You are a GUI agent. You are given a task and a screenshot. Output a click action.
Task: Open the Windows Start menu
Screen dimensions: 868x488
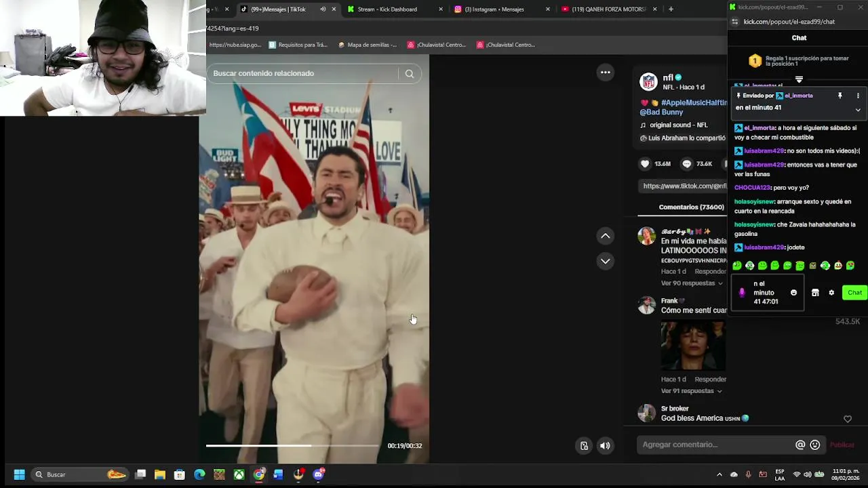pos(19,474)
